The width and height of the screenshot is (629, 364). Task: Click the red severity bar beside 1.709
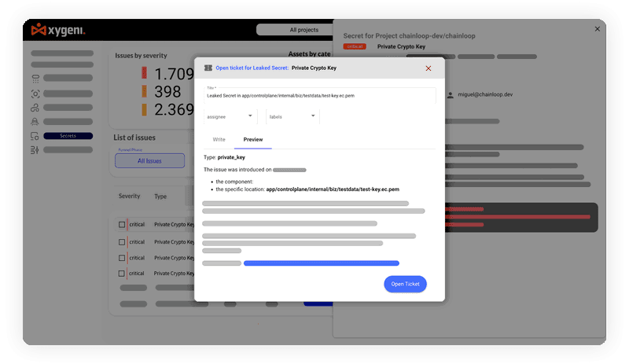click(x=144, y=73)
